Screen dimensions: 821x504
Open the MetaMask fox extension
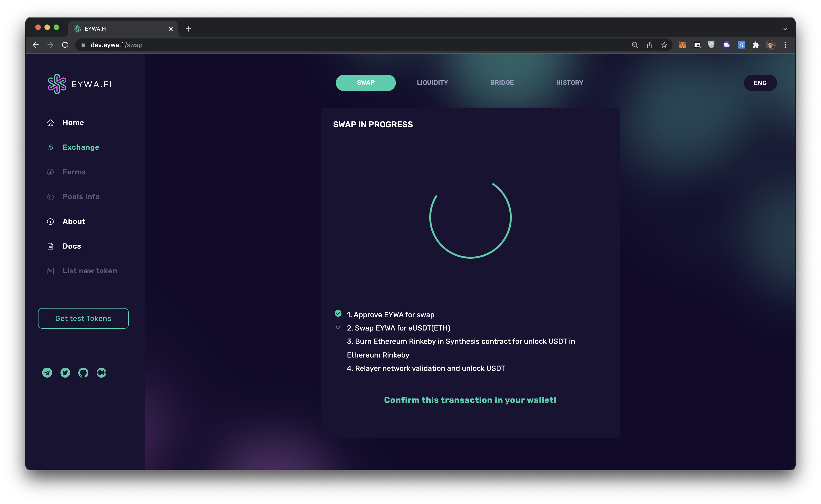pyautogui.click(x=683, y=45)
